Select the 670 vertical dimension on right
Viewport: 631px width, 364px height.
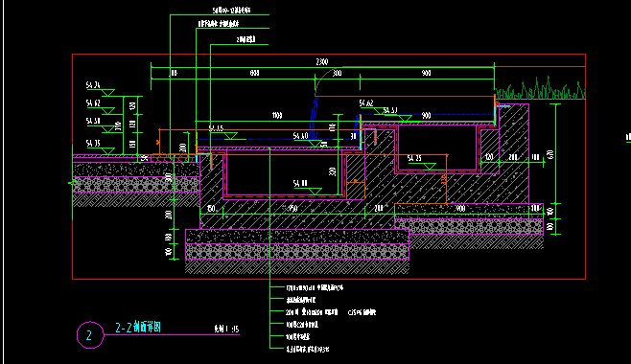550,154
